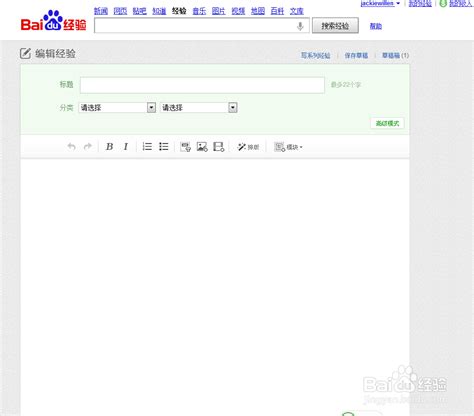Open the 模块 module dropdown
Image resolution: width=474 pixels, height=416 pixels.
[x=288, y=147]
